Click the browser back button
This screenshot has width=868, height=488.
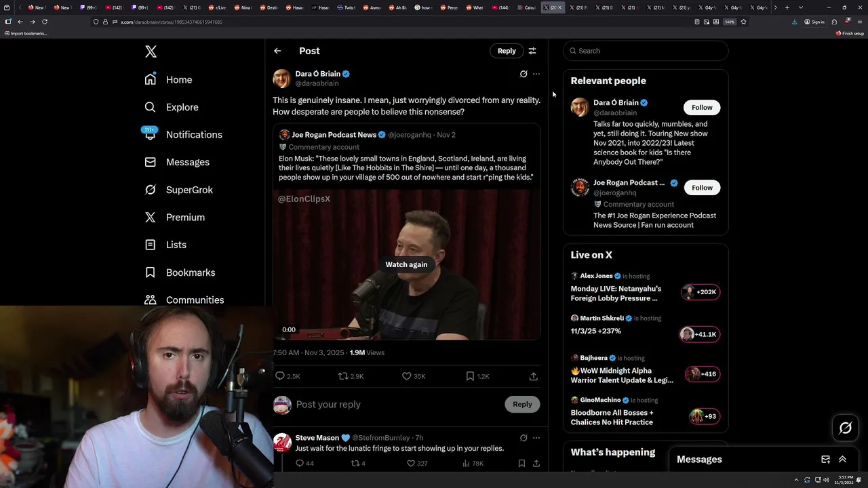[20, 22]
